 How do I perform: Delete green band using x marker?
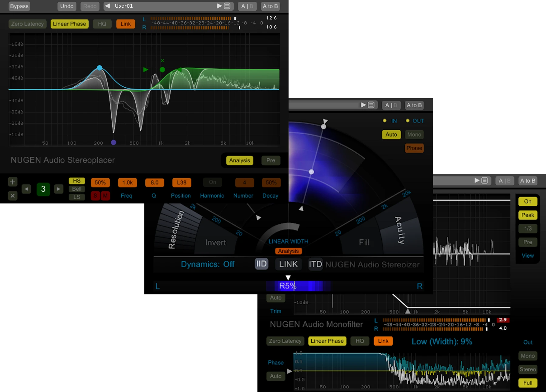162,61
